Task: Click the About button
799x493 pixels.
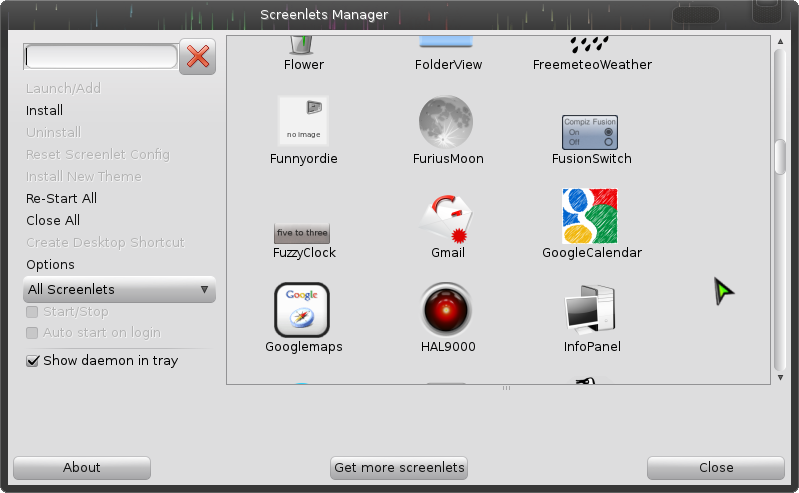Action: 82,468
